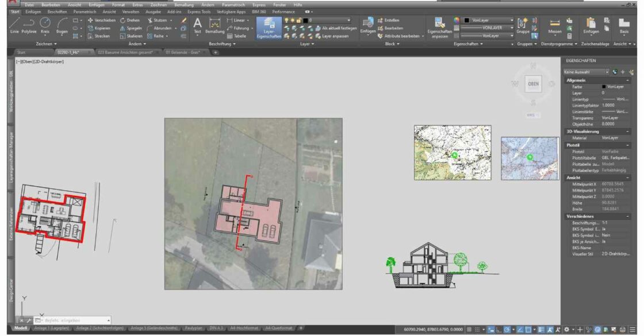Click the OBEN ViewCube face
Image resolution: width=644 pixels, height=336 pixels.
[533, 84]
